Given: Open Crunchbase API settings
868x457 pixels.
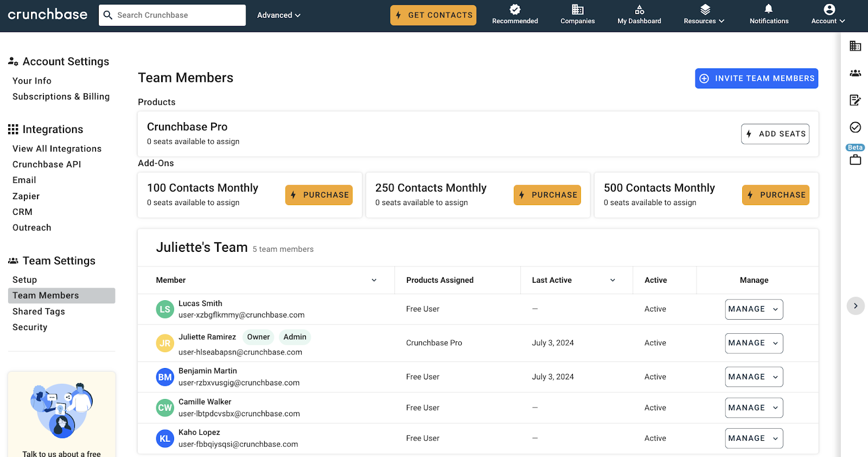Looking at the screenshot, I should click(47, 164).
